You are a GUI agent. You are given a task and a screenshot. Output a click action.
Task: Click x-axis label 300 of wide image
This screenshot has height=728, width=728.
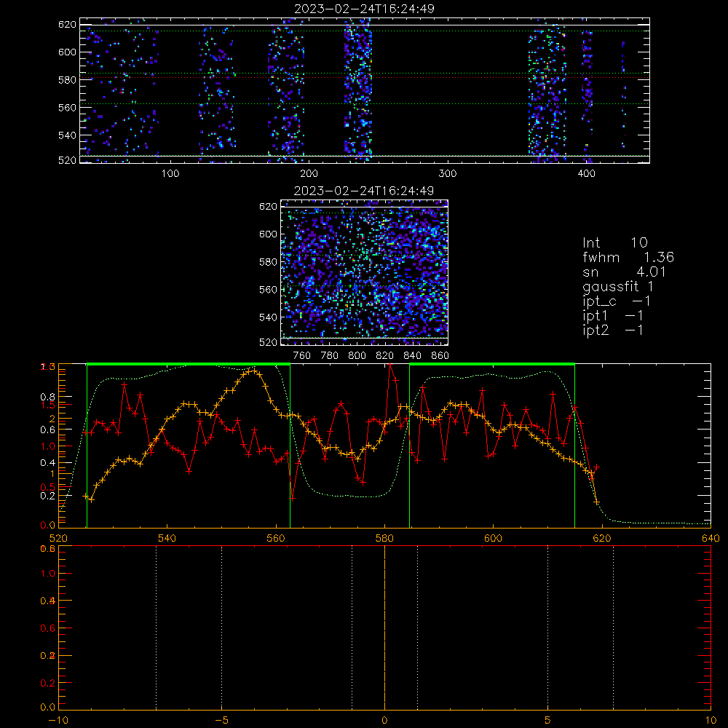[x=448, y=174]
